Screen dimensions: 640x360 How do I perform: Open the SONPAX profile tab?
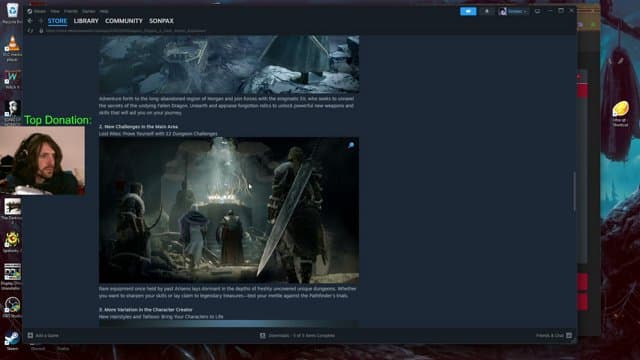coord(161,21)
